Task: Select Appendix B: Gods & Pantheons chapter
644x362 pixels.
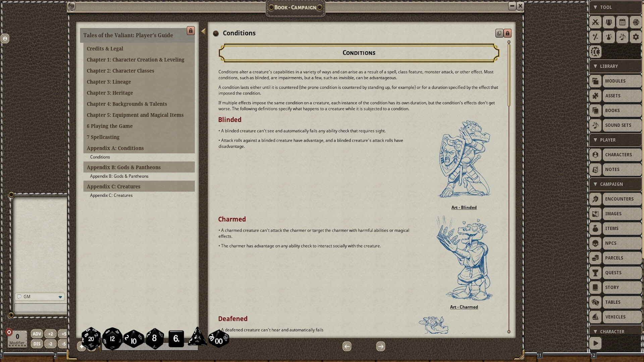Action: point(123,167)
